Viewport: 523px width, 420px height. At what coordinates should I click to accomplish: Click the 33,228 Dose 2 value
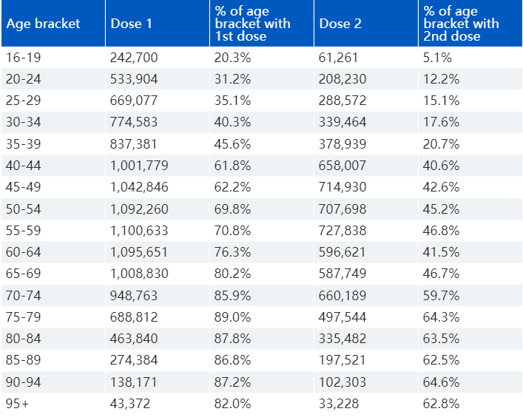[339, 404]
